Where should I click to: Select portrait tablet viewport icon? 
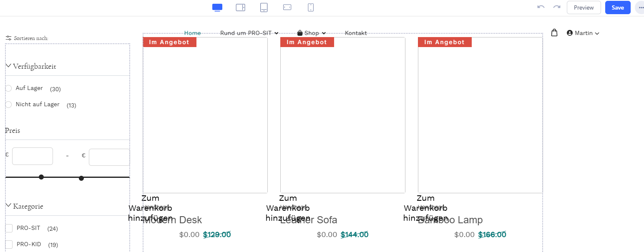pos(264,7)
